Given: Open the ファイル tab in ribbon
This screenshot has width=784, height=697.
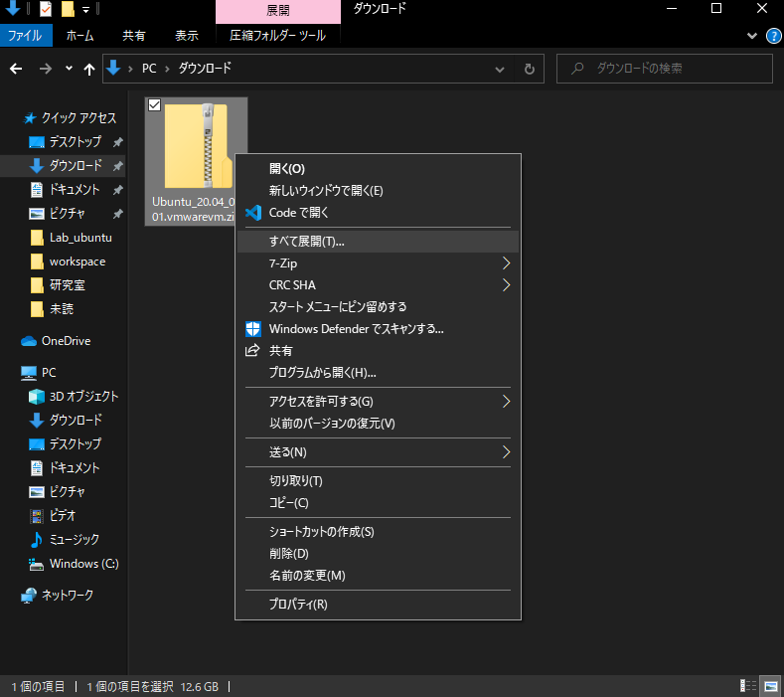Looking at the screenshot, I should click(25, 36).
